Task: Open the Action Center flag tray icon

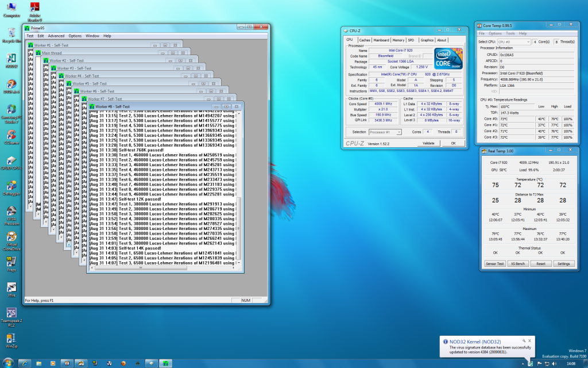Action: point(539,363)
